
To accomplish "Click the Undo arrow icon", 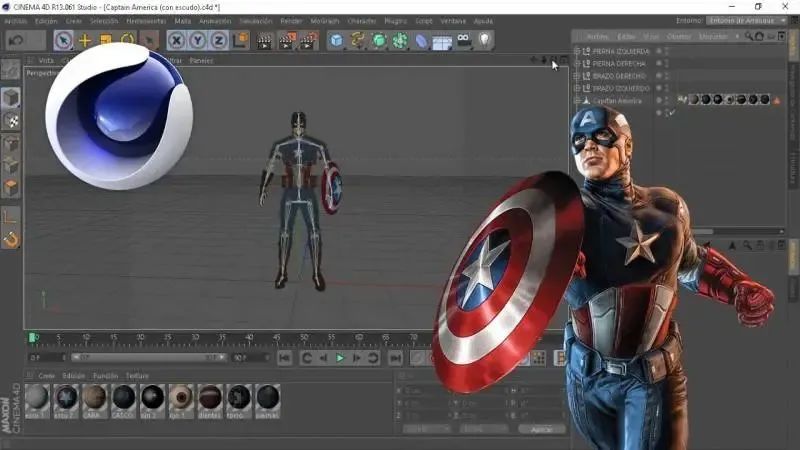I will pyautogui.click(x=16, y=40).
